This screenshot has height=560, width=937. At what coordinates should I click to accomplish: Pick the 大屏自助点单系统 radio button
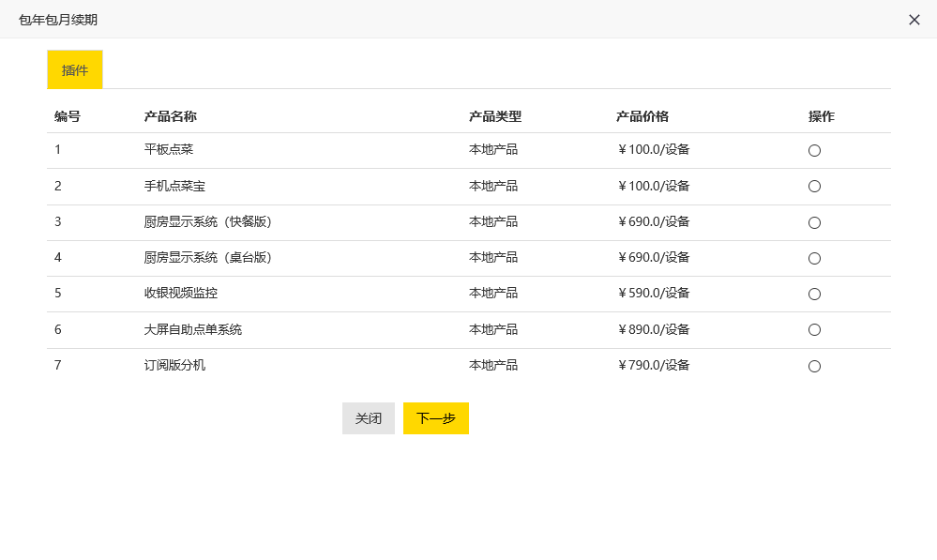814,330
